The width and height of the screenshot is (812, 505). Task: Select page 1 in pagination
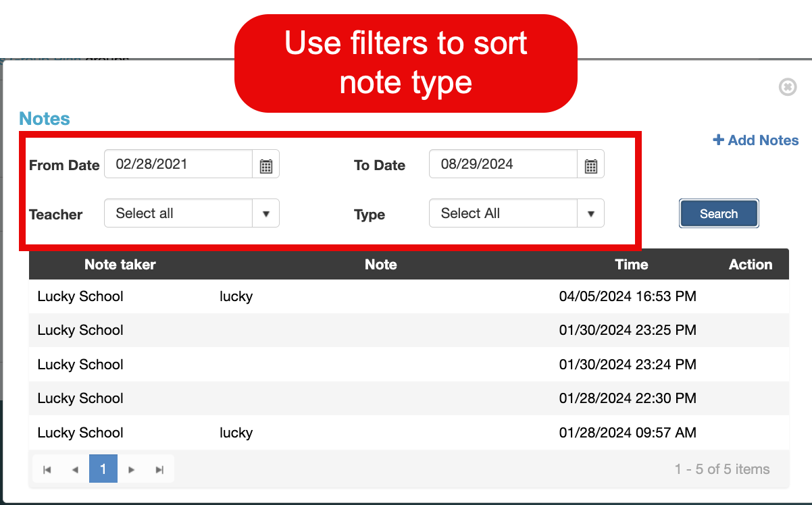point(103,469)
